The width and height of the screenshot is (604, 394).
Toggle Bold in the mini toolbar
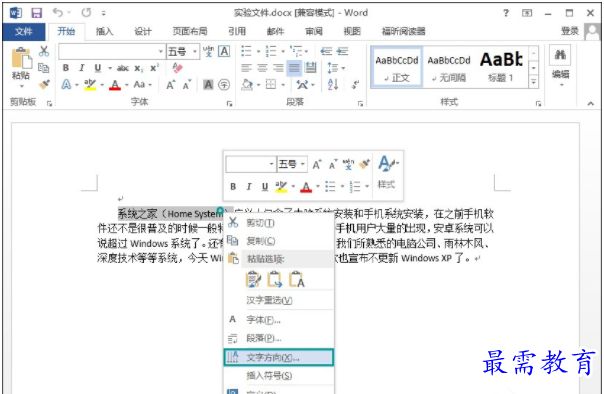tap(233, 186)
